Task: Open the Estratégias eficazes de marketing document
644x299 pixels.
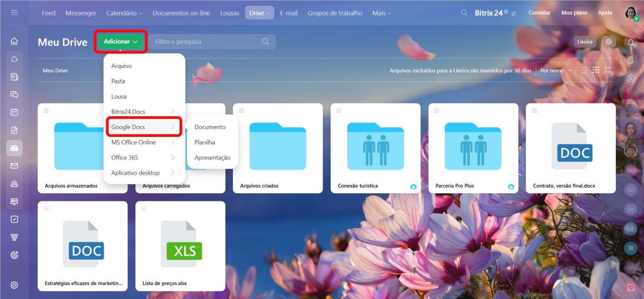Action: (83, 246)
